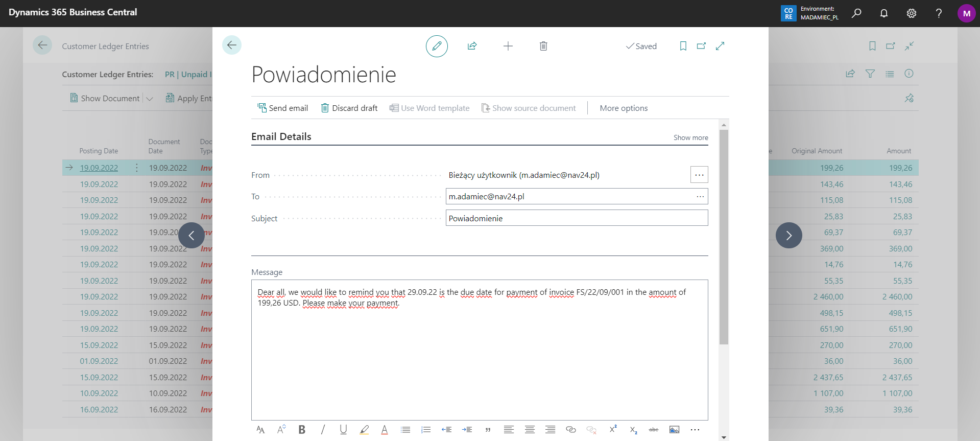Apply subscript formatting
Image resolution: width=980 pixels, height=441 pixels.
633,430
